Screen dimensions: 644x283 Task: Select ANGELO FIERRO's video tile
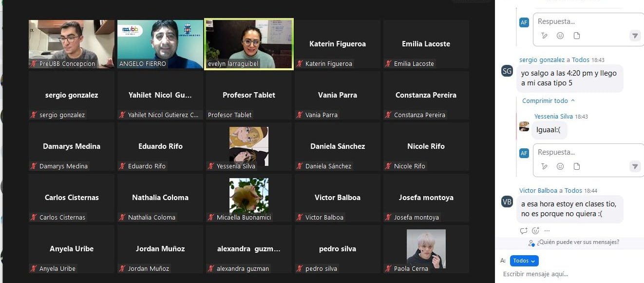160,44
